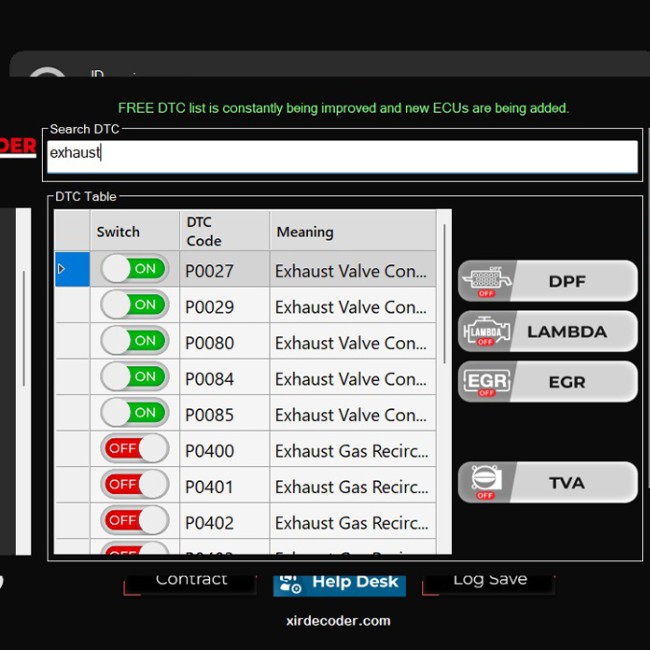650x650 pixels.
Task: Click the Contract button
Action: [x=191, y=585]
